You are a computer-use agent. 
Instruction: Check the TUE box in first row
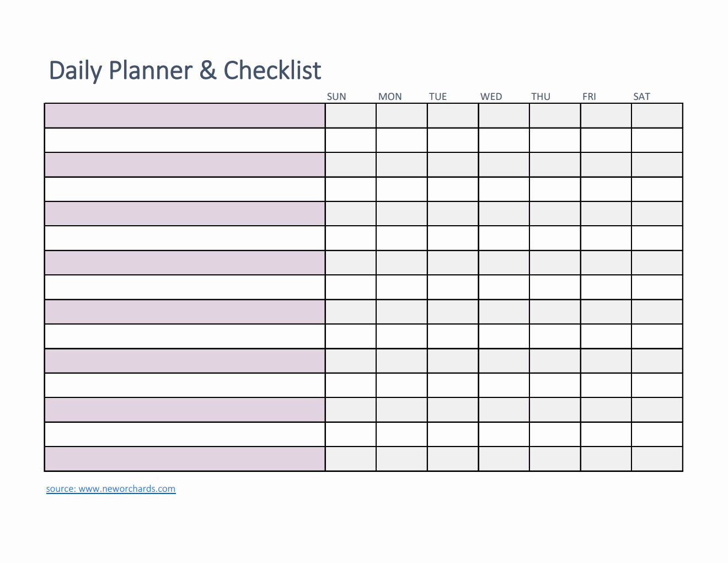(x=453, y=116)
